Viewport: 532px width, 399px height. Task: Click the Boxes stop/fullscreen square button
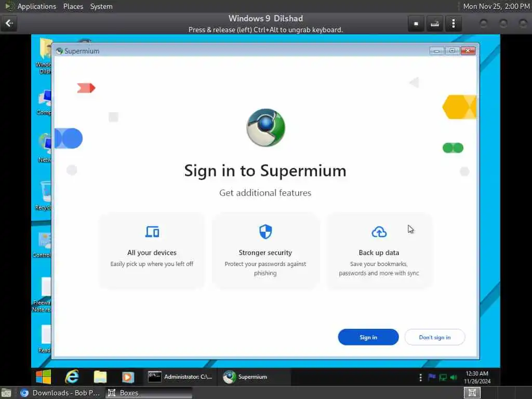(x=416, y=24)
